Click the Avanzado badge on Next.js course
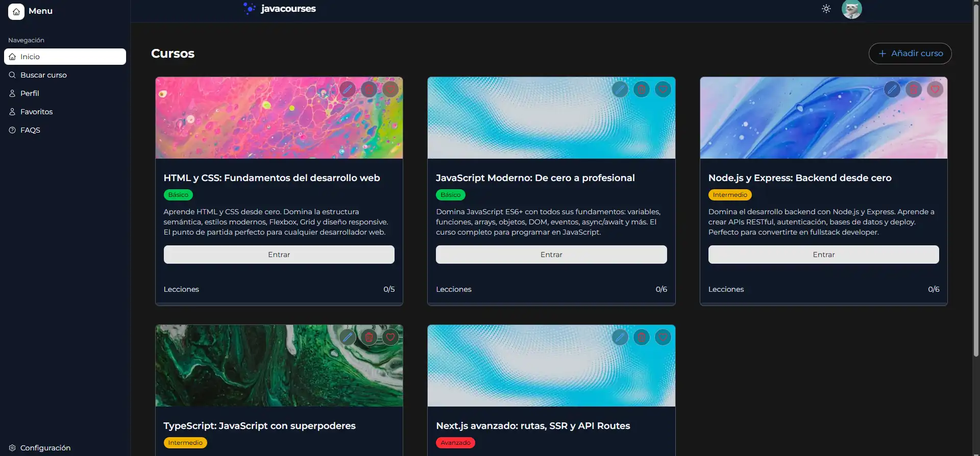The width and height of the screenshot is (980, 456). [x=456, y=443]
